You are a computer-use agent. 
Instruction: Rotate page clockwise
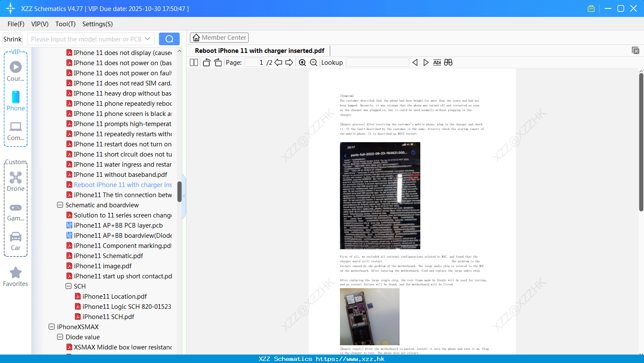218,62
